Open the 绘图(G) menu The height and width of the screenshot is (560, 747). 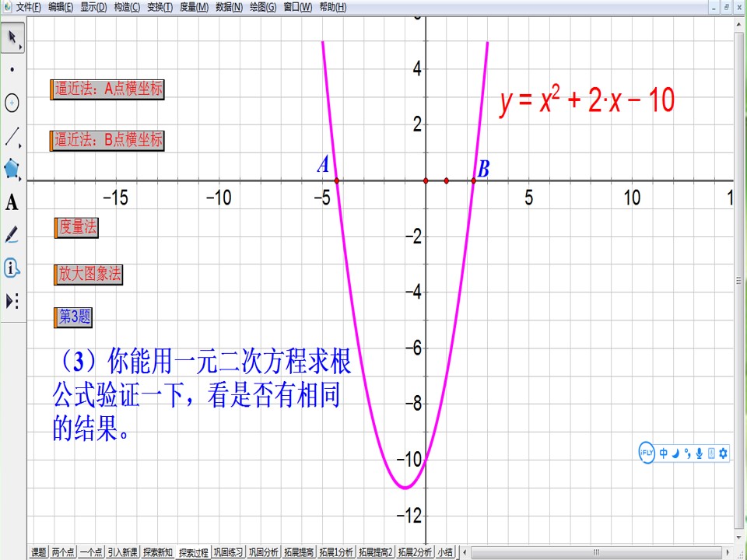tap(263, 7)
